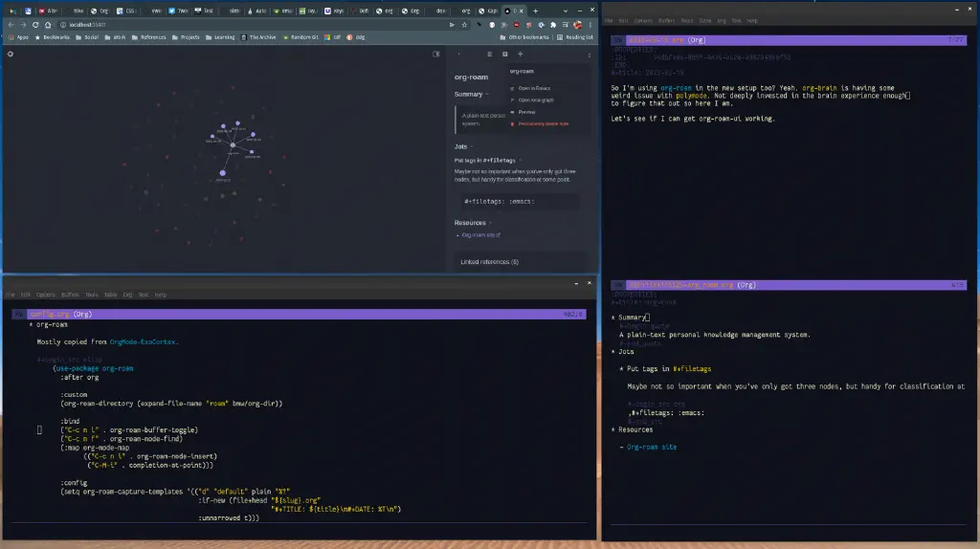
Task: Bookmark this page with the star icon
Action: pyautogui.click(x=464, y=25)
